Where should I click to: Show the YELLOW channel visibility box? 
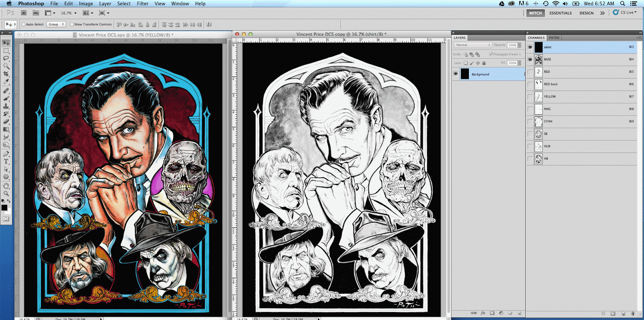point(530,97)
